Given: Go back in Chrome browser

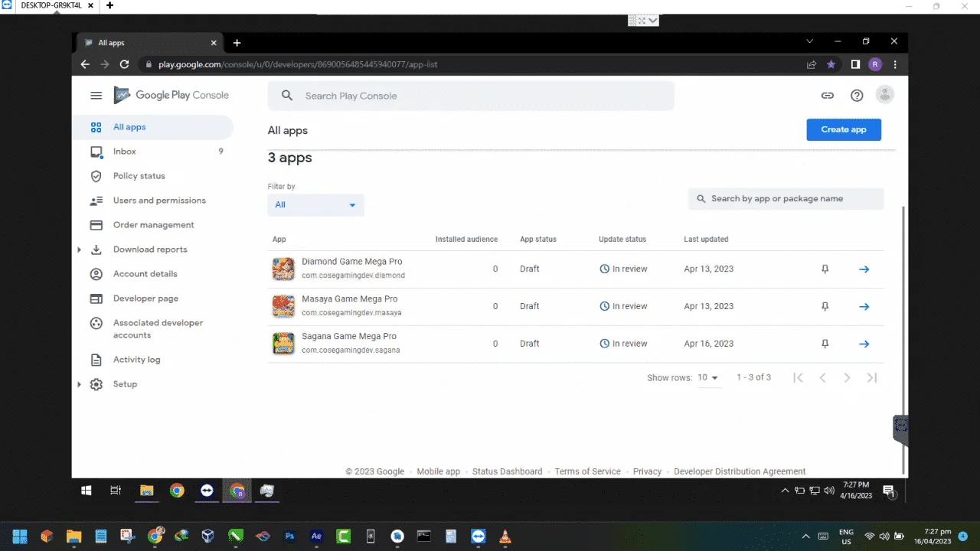Looking at the screenshot, I should pos(86,64).
